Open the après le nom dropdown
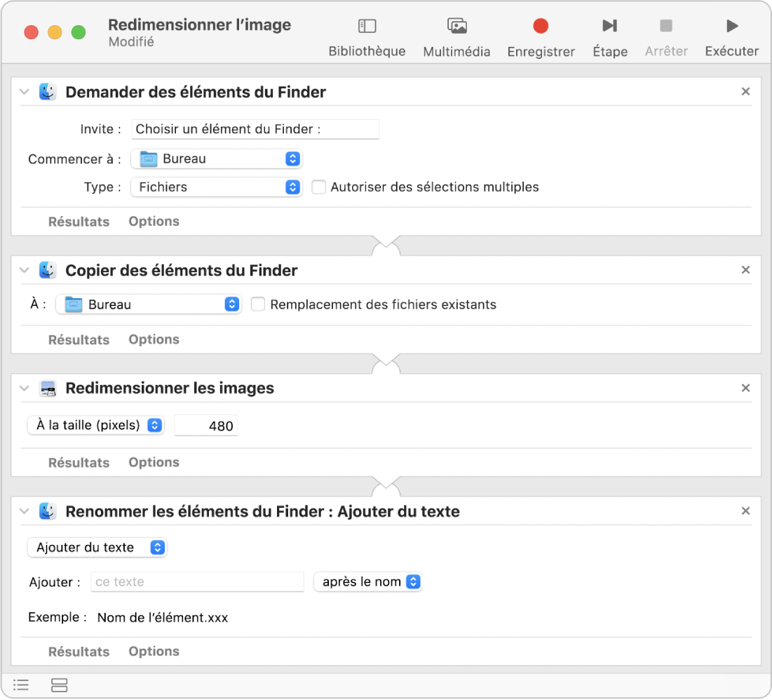The width and height of the screenshot is (772, 700). 367,581
